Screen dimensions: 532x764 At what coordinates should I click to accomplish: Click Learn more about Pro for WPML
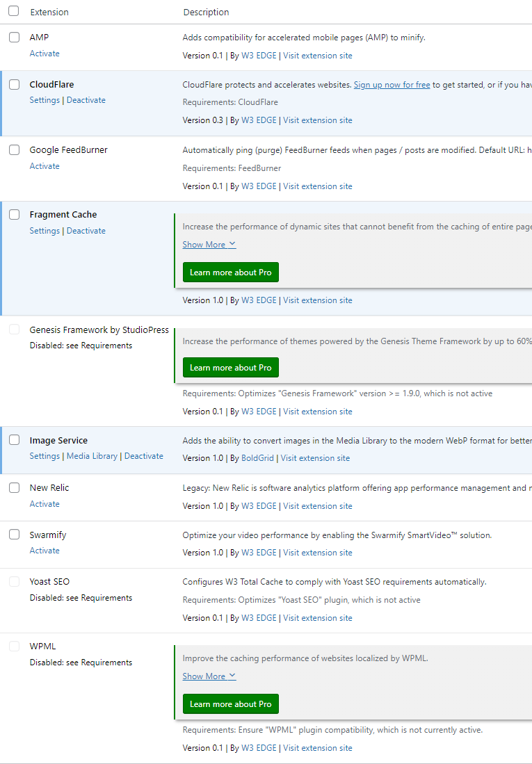pyautogui.click(x=230, y=704)
